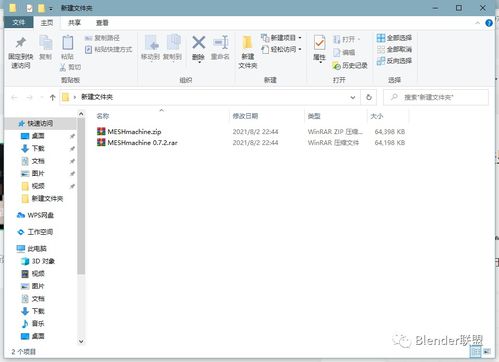Switch to large icons view
499x362 pixels.
coord(487,351)
